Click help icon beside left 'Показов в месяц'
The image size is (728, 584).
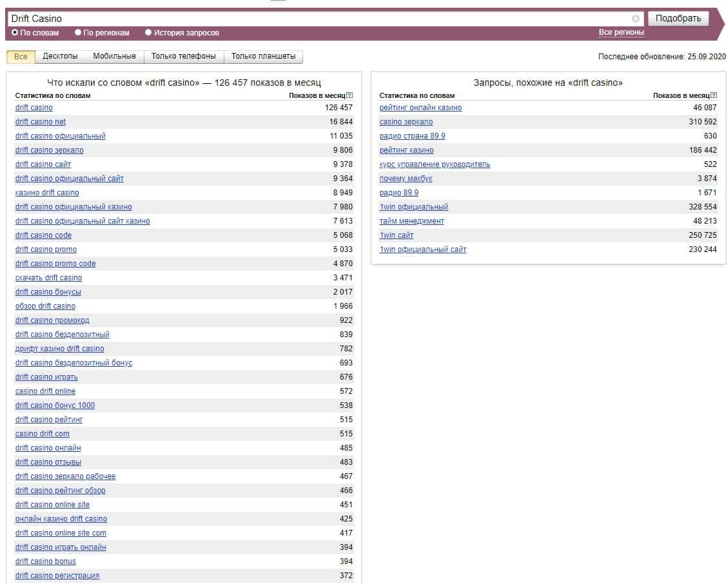pyautogui.click(x=350, y=95)
